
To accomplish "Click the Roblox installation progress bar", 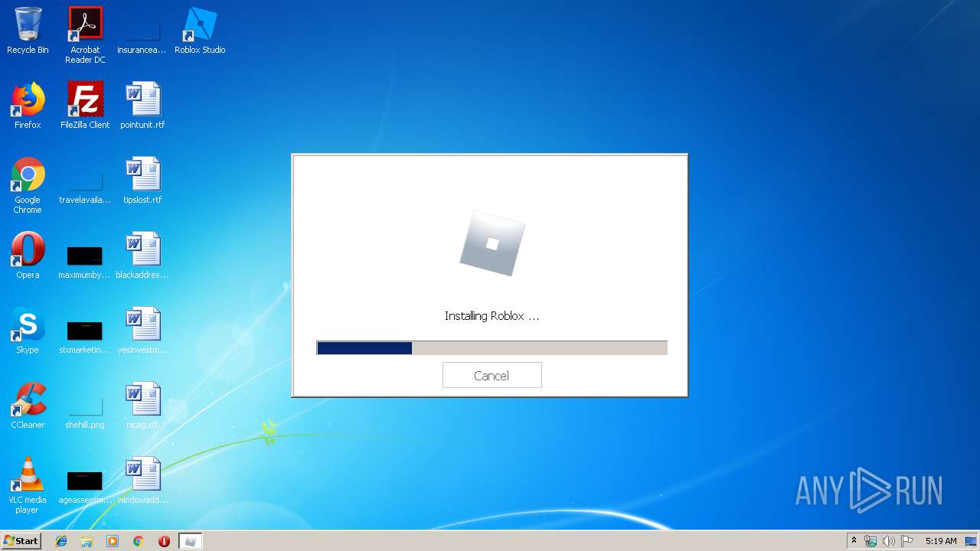I will (492, 348).
